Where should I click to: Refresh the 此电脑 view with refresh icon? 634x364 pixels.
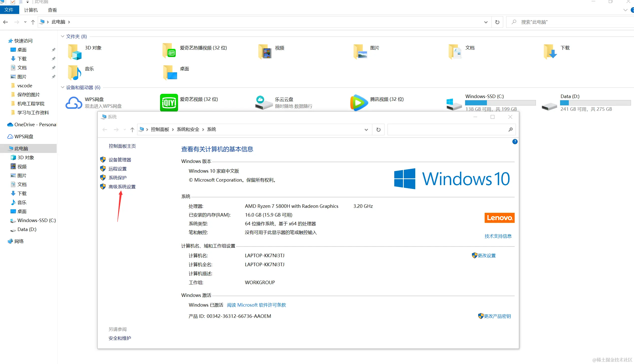497,22
